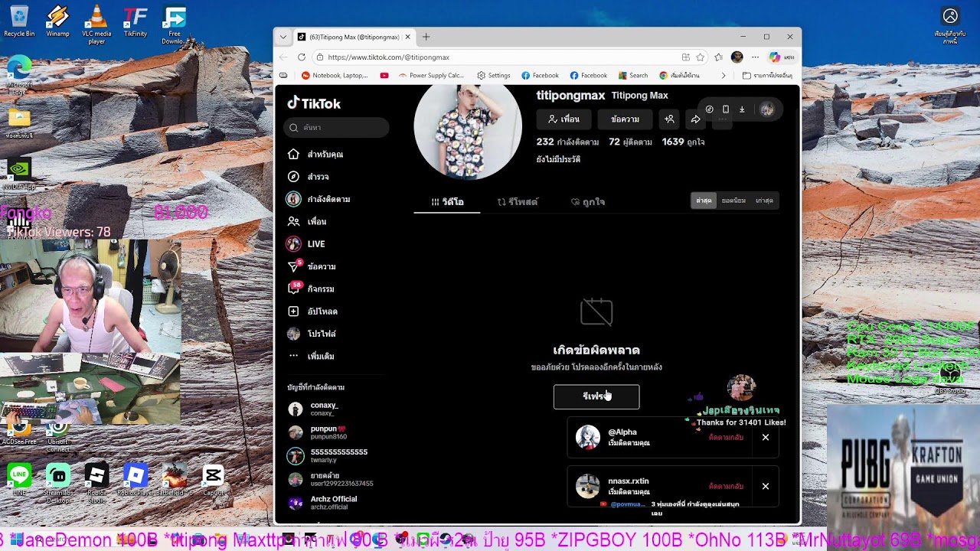
Task: Follow back @Alpha in notification
Action: point(726,437)
